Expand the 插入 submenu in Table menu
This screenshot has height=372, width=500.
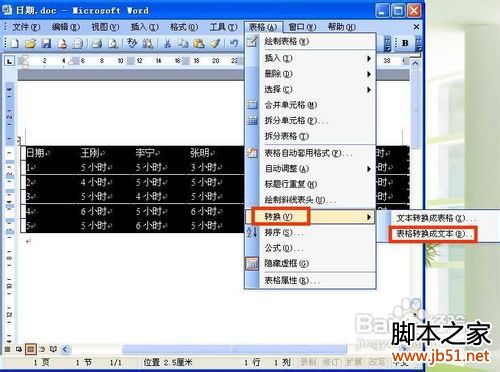pos(310,58)
